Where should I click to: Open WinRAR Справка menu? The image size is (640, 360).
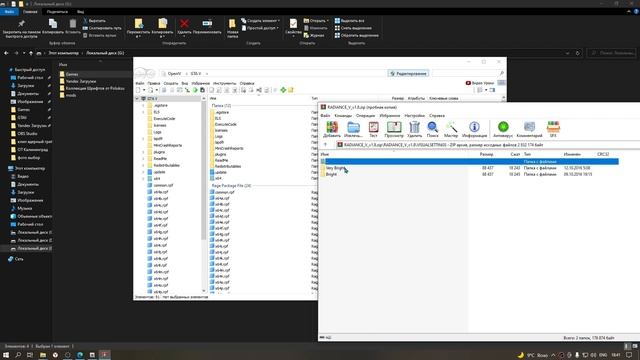click(x=437, y=116)
